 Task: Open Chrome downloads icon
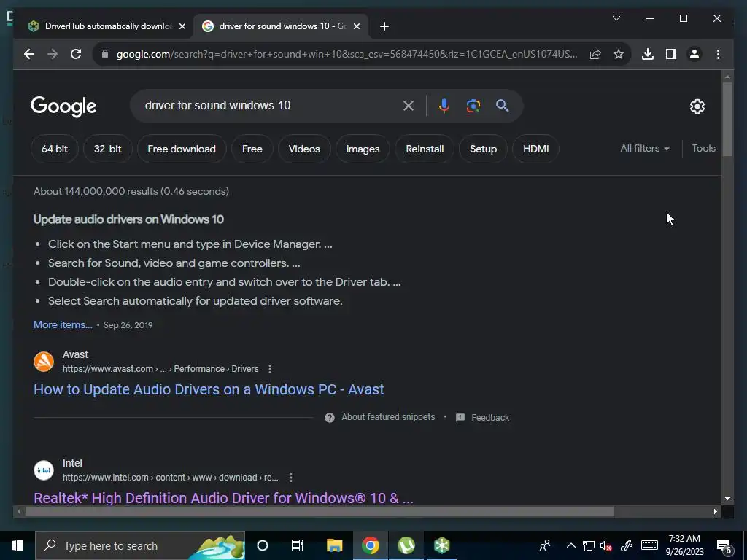point(648,54)
